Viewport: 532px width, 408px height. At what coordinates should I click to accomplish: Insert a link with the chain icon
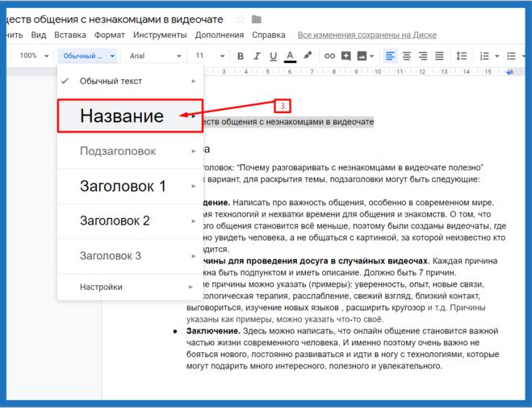[329, 56]
